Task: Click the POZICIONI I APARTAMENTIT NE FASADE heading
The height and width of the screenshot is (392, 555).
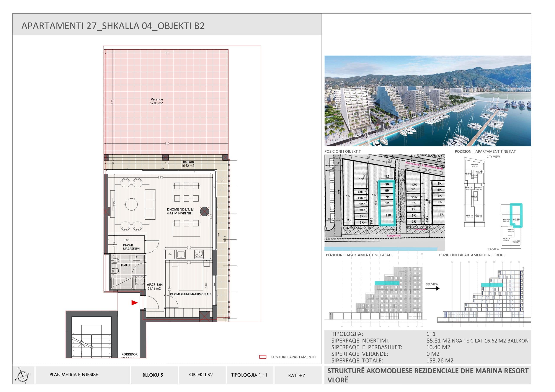Action: click(x=359, y=255)
